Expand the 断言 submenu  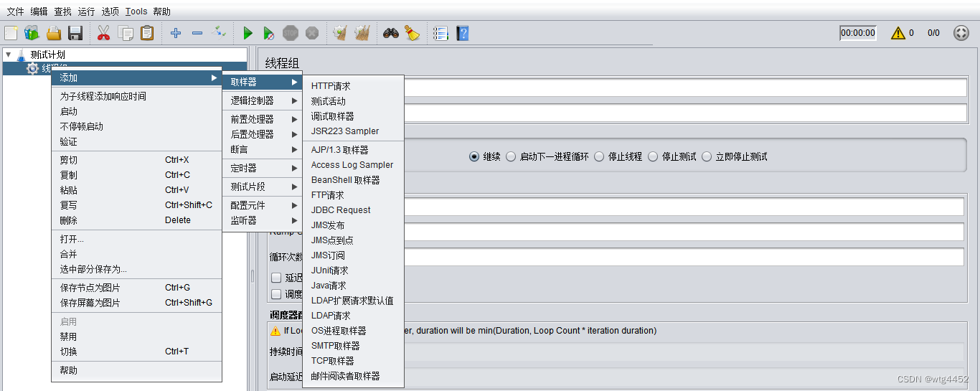tap(263, 149)
